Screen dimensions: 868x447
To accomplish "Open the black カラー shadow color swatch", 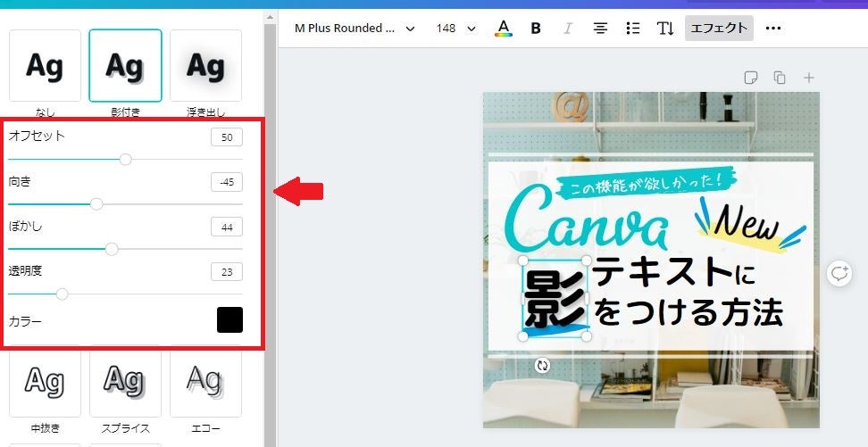I will (230, 319).
